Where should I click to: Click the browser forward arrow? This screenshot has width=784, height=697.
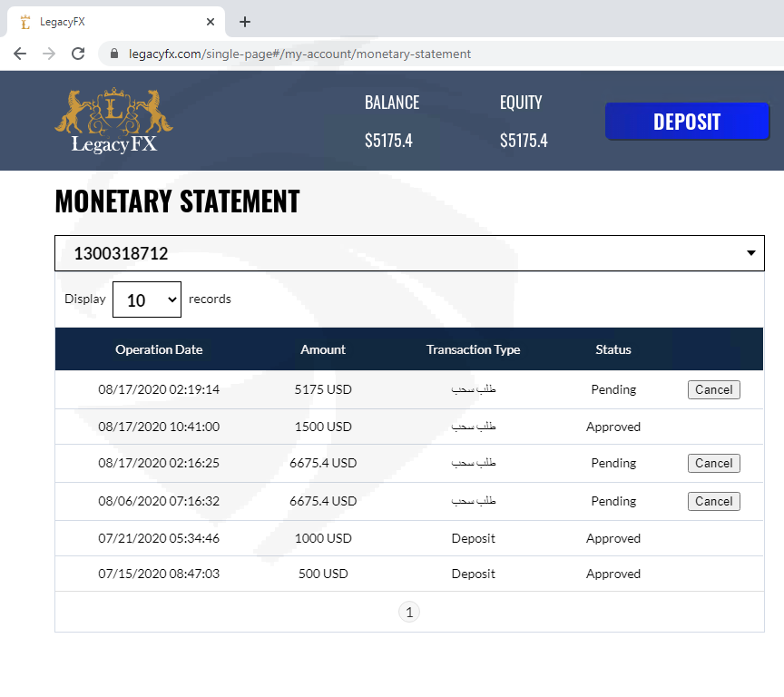(x=49, y=54)
